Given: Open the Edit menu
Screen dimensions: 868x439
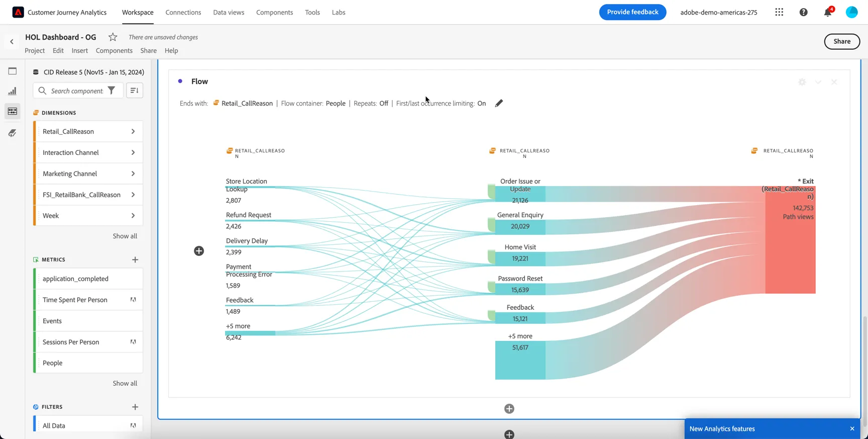Looking at the screenshot, I should (x=58, y=50).
